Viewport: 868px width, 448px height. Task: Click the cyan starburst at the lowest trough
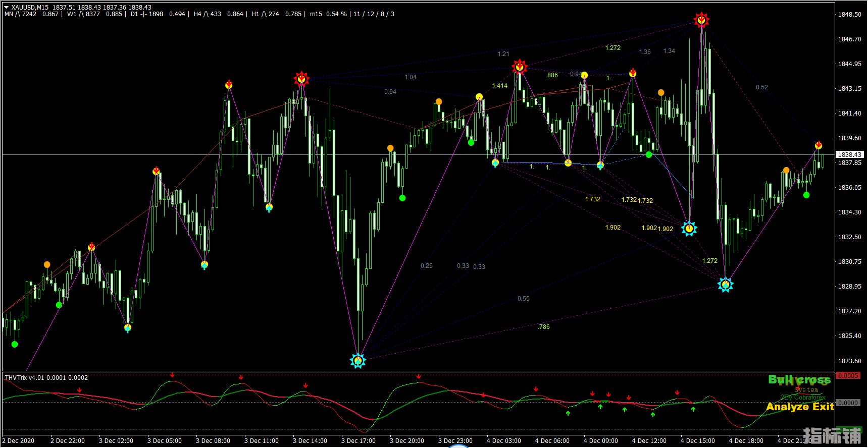tap(358, 360)
